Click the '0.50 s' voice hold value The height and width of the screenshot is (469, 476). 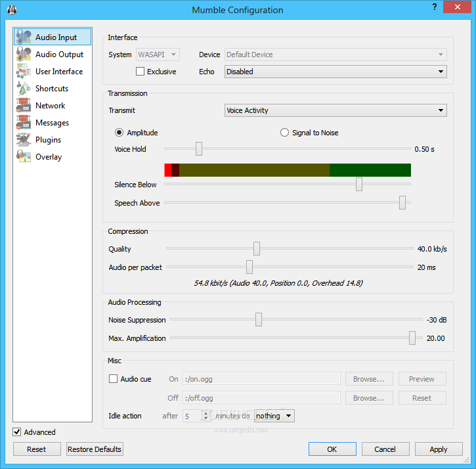[424, 149]
